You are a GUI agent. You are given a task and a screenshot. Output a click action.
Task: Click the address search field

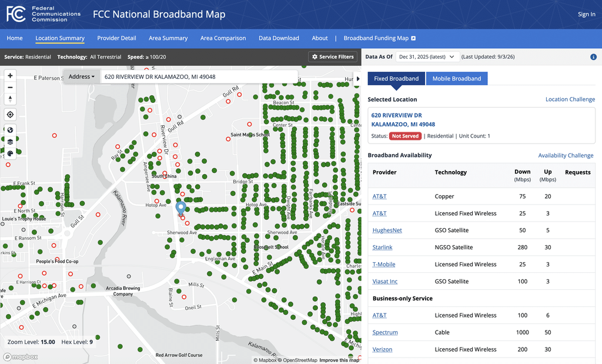coord(199,77)
